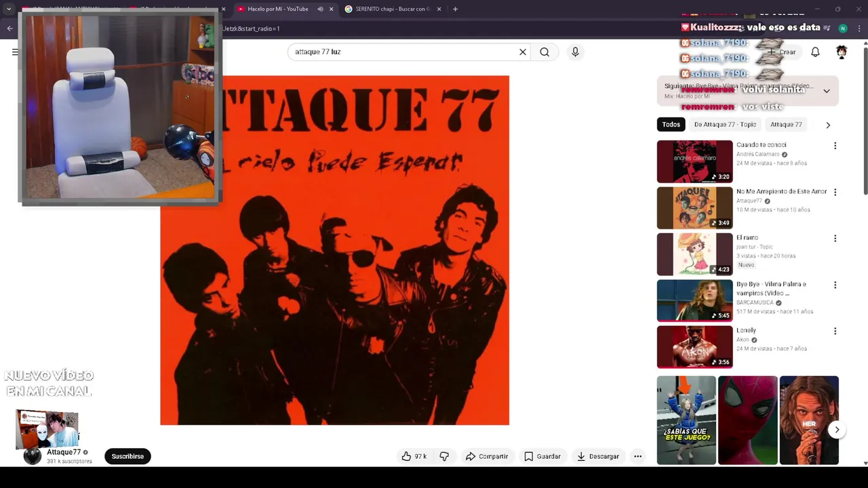Open the HER short thumbnail

pyautogui.click(x=809, y=420)
